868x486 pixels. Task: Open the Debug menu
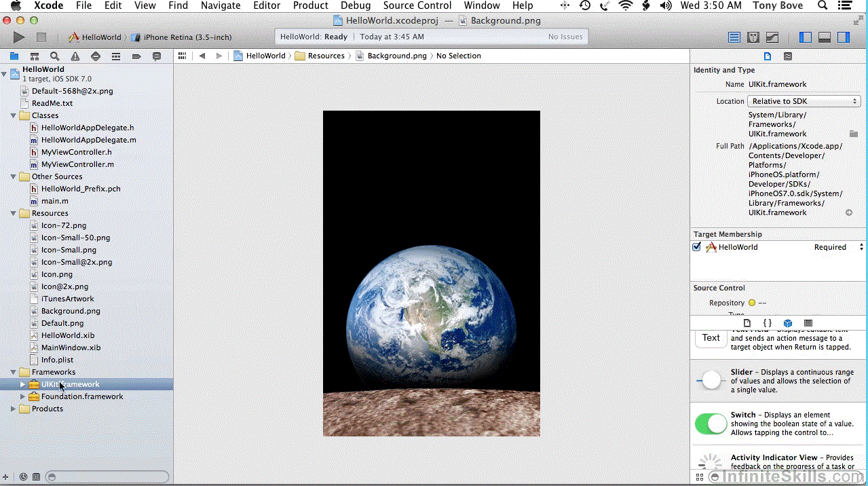pyautogui.click(x=356, y=5)
